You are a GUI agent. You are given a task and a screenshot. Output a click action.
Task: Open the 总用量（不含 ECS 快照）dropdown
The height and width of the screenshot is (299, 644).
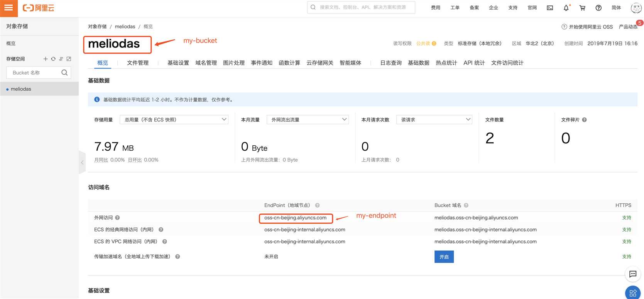click(174, 119)
